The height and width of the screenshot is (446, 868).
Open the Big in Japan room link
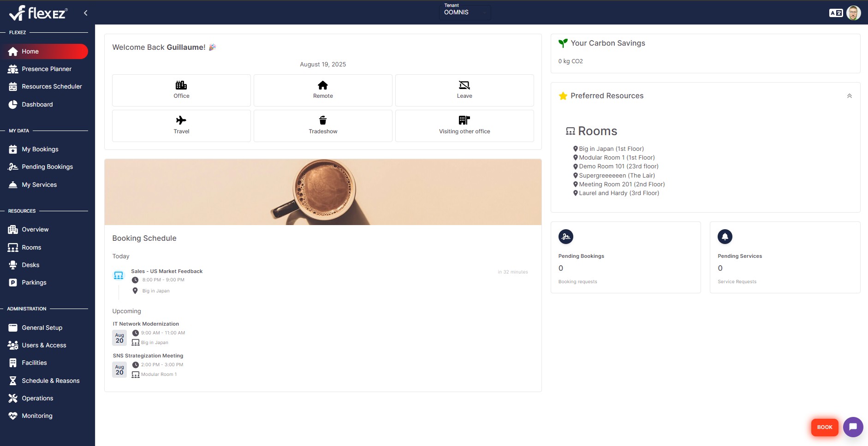point(611,149)
